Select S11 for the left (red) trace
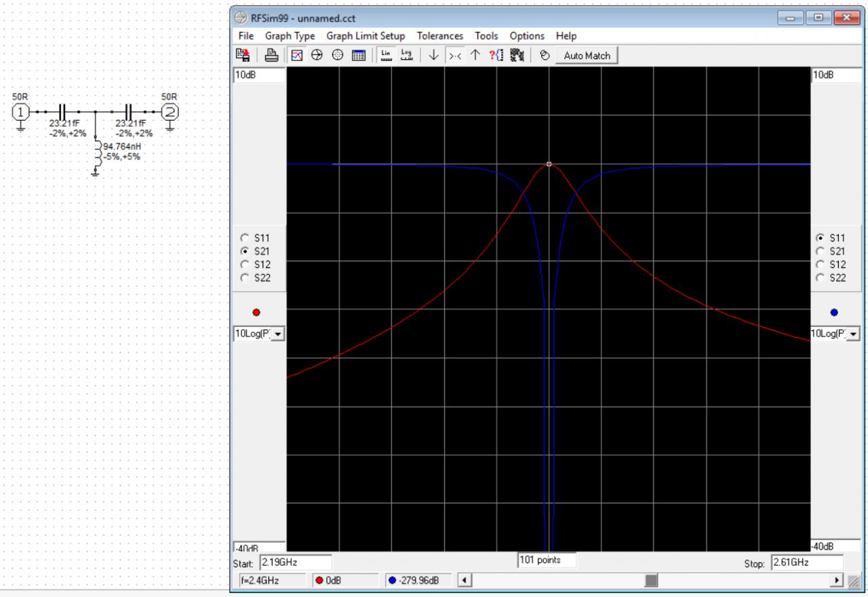The width and height of the screenshot is (868, 597). 244,238
